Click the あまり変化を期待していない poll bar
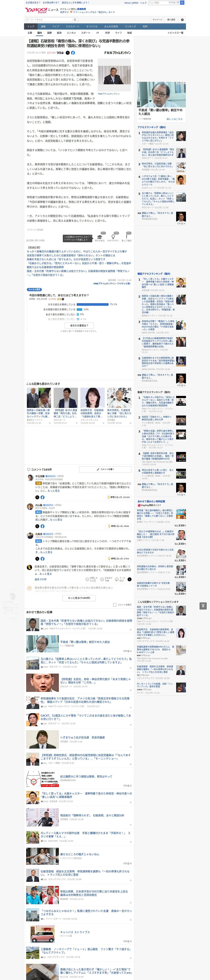 [x=78, y=314]
